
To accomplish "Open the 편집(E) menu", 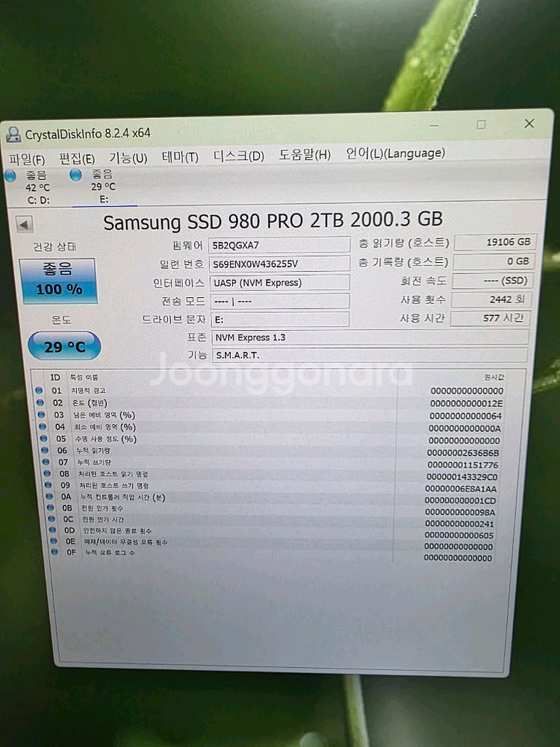I will 77,158.
